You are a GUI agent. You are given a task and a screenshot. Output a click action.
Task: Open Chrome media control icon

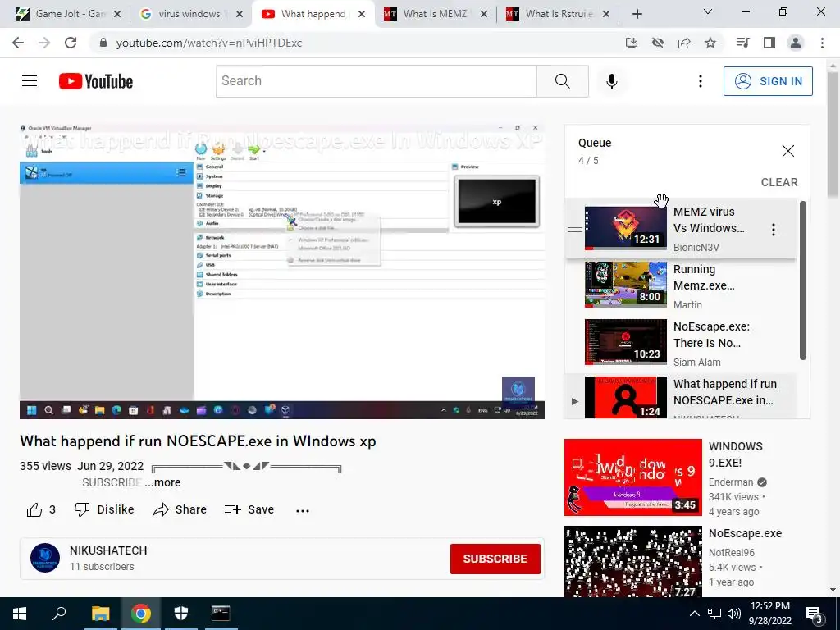point(742,43)
